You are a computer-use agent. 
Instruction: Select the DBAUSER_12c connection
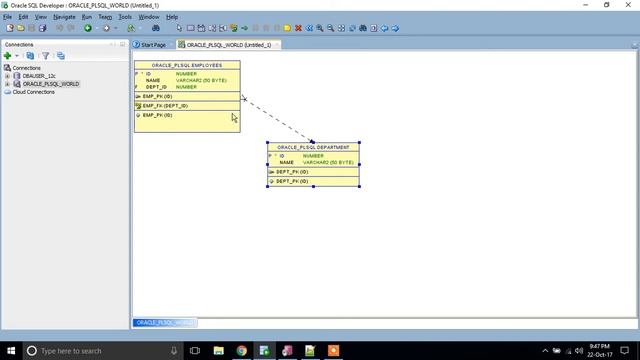point(39,76)
